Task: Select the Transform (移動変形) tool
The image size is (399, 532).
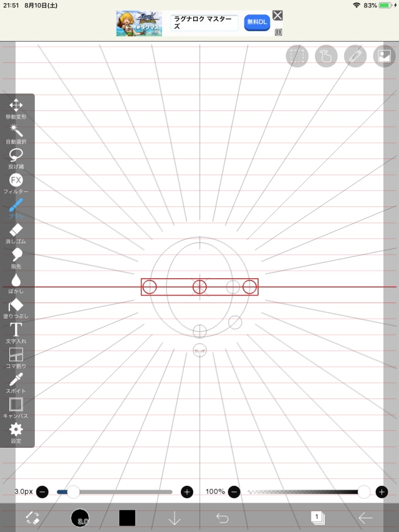Action: 16,109
